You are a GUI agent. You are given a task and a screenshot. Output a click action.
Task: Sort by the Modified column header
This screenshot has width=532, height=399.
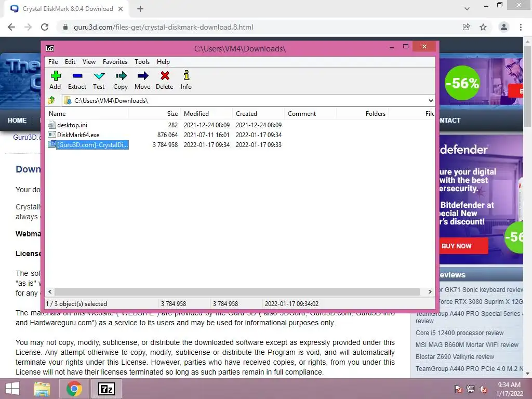coord(206,114)
